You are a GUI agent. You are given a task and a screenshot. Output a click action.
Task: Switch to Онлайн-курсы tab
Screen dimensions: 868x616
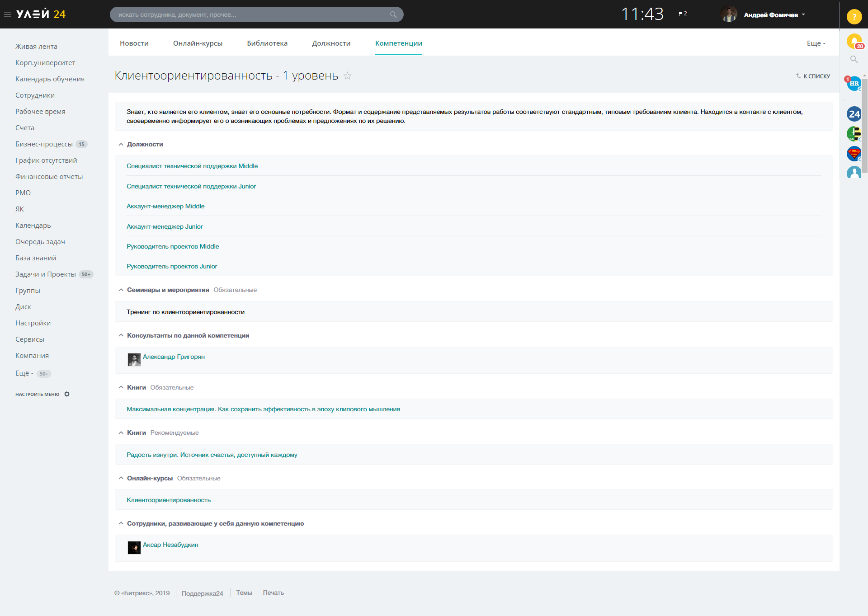198,43
